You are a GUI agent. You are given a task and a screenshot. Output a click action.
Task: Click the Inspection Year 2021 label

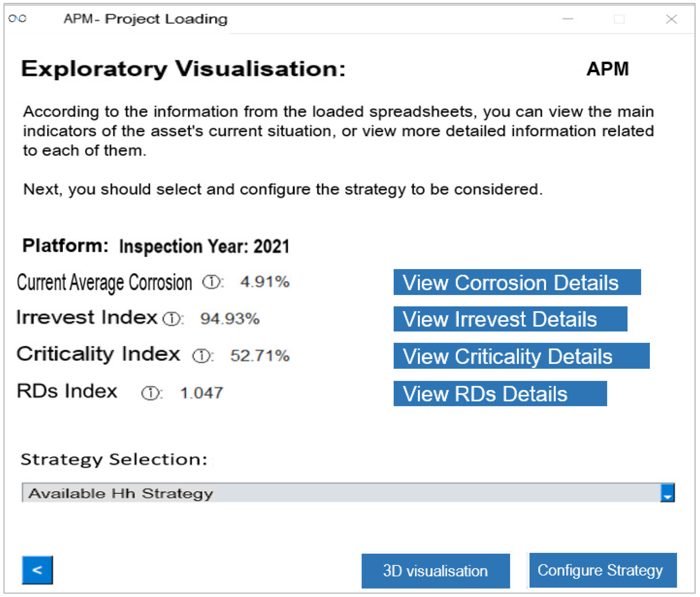pos(204,246)
